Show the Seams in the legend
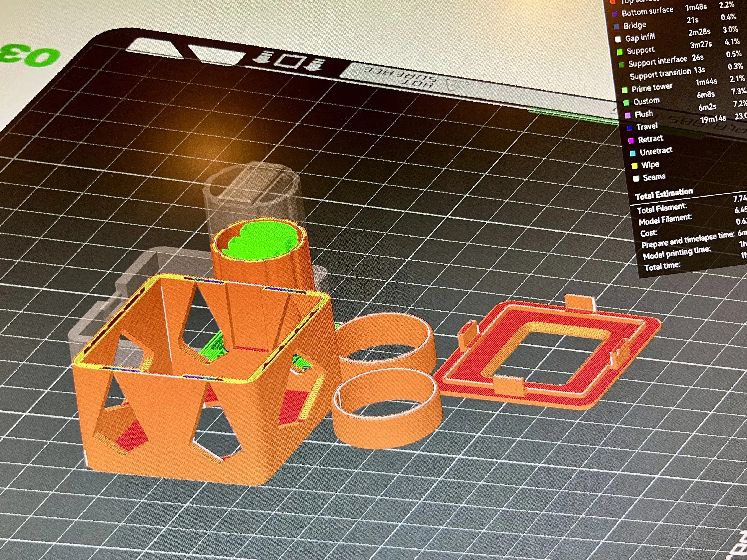The width and height of the screenshot is (747, 560). 654,177
